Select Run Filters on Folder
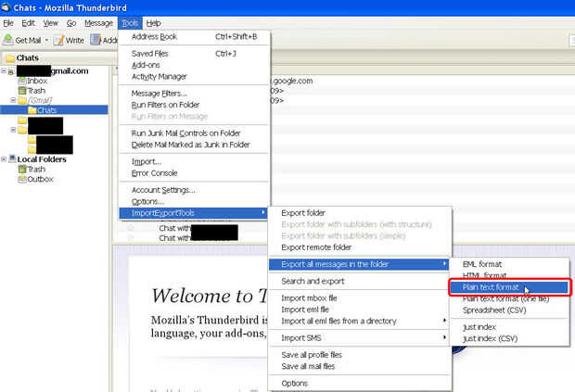Viewport: 575px width, 392px height. click(x=195, y=105)
